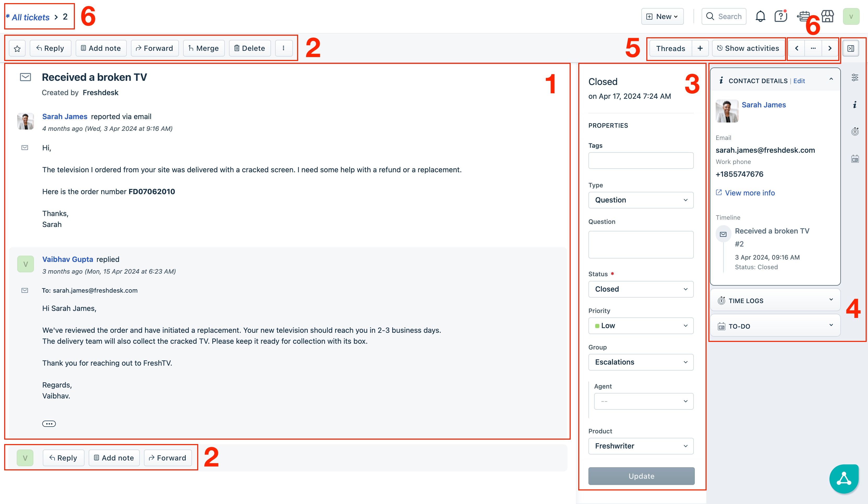Open Vaibhav Gupta agent link

(68, 259)
